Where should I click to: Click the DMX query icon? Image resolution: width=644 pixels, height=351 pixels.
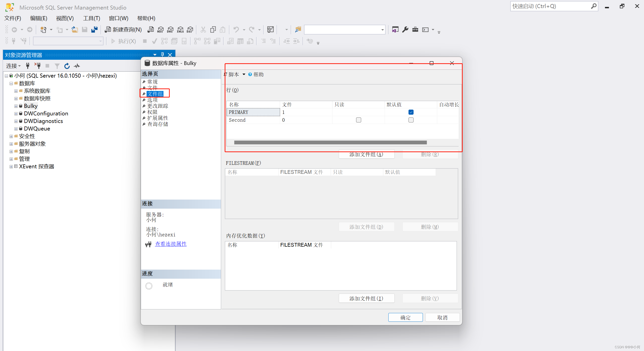170,29
